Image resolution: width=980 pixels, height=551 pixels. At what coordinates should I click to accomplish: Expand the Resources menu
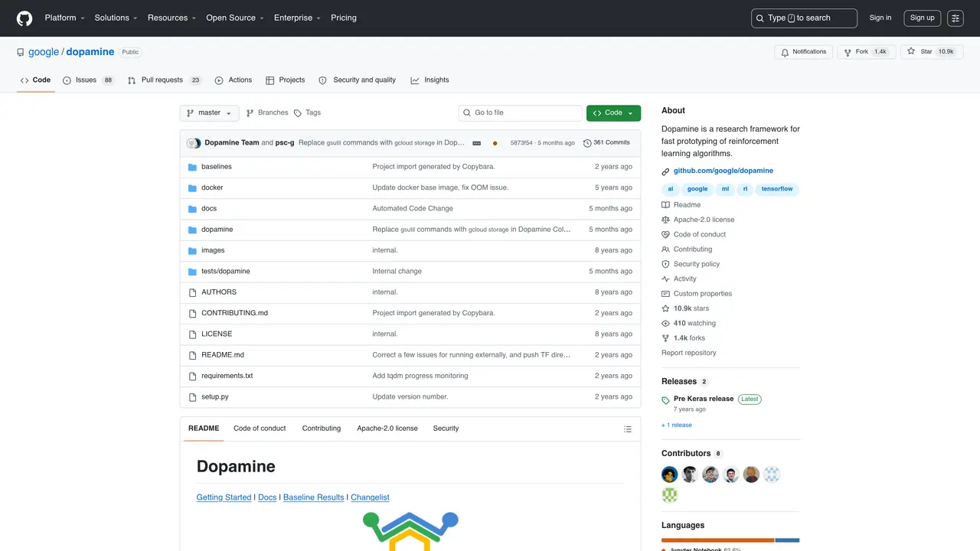[171, 18]
